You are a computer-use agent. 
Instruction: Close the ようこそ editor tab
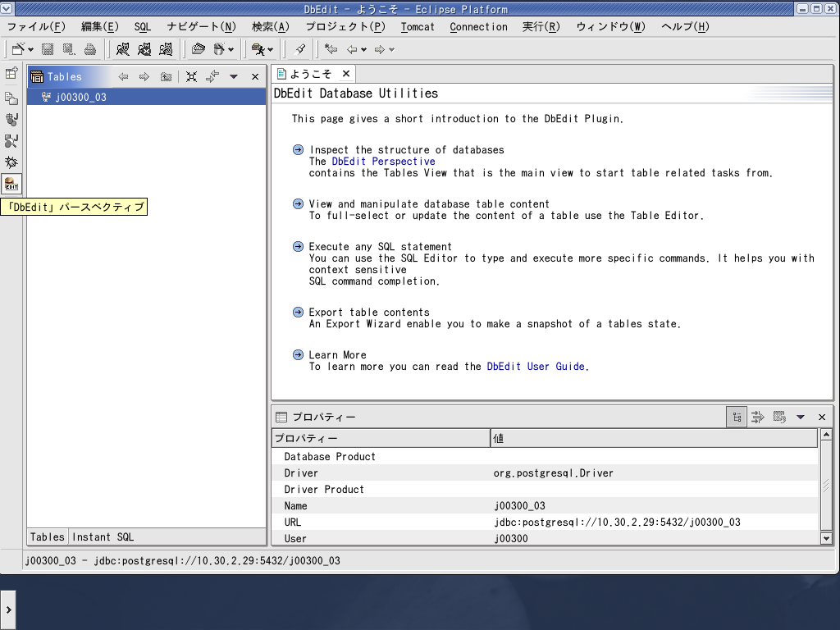(x=346, y=74)
